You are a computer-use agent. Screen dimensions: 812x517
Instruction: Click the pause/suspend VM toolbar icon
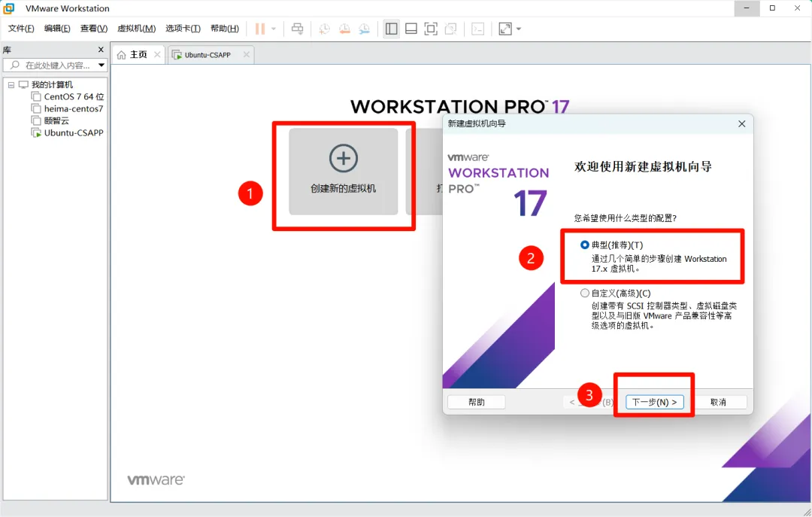tap(260, 29)
